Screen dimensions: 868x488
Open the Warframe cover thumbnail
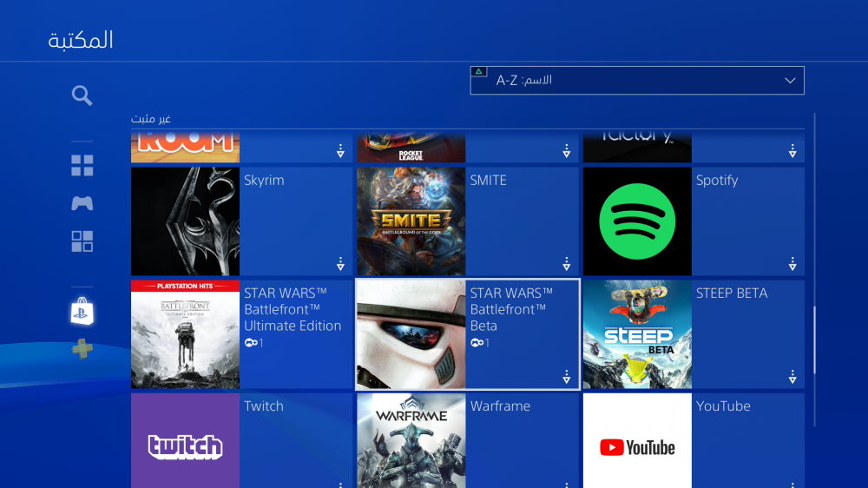411,441
